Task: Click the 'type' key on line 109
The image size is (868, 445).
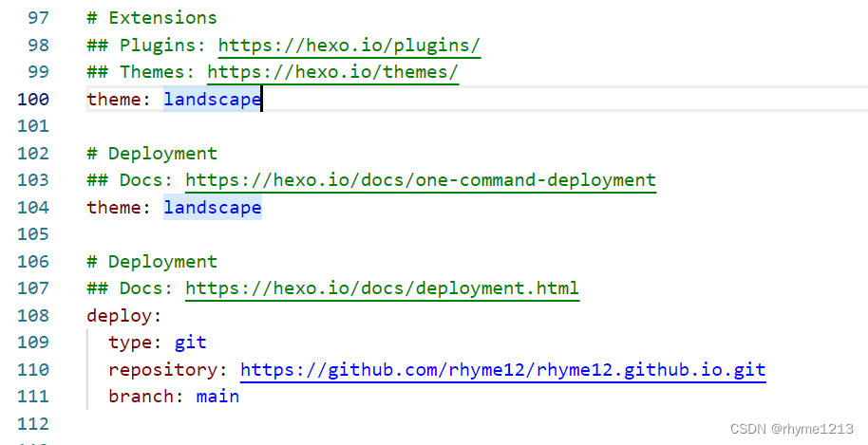Action: click(x=130, y=343)
